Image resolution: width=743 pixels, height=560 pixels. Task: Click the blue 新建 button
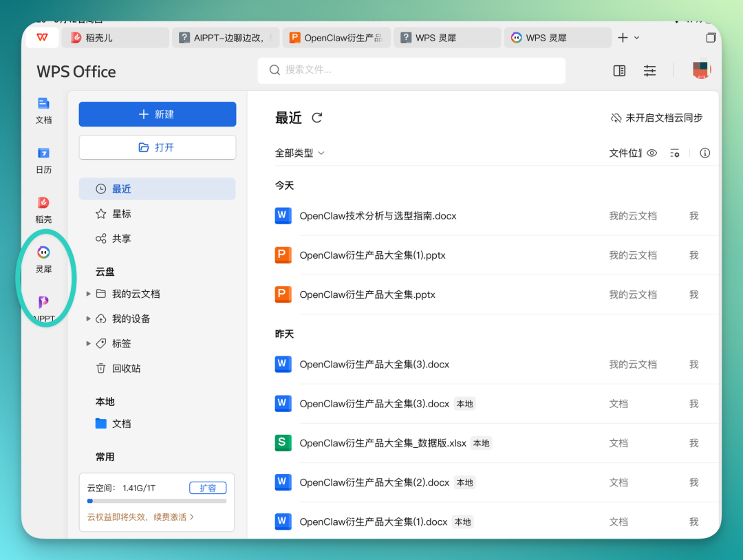(x=158, y=114)
